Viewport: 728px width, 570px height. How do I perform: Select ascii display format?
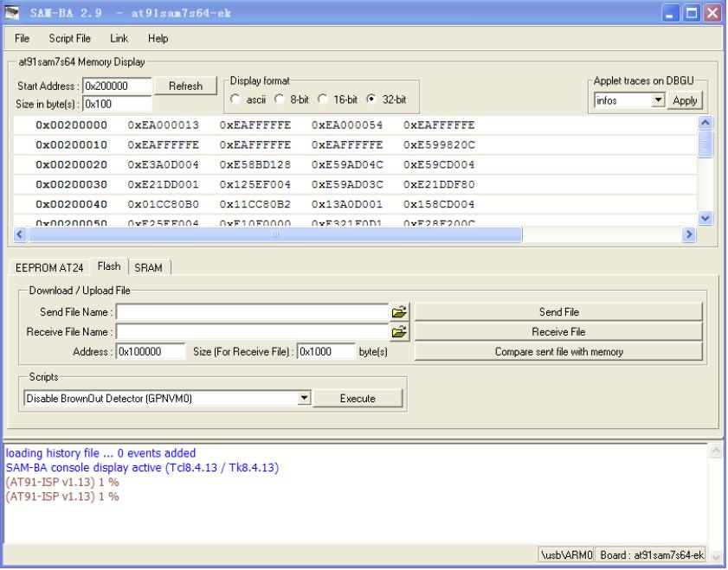coord(235,99)
